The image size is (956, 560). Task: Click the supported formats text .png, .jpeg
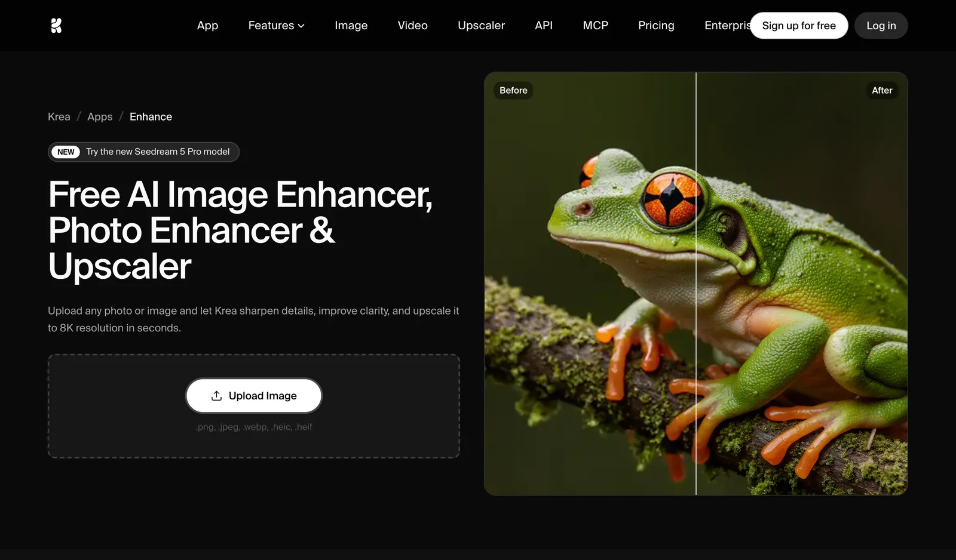click(254, 427)
